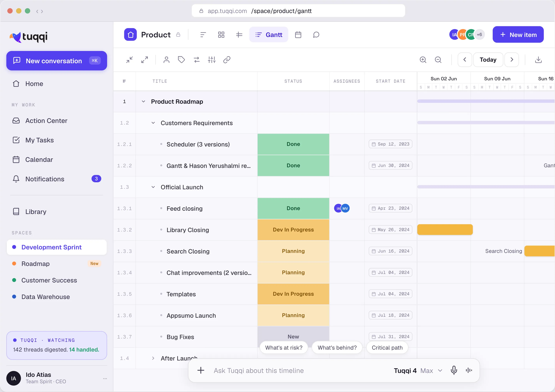
Task: Zoom in on the Gantt timeline
Action: tap(423, 60)
